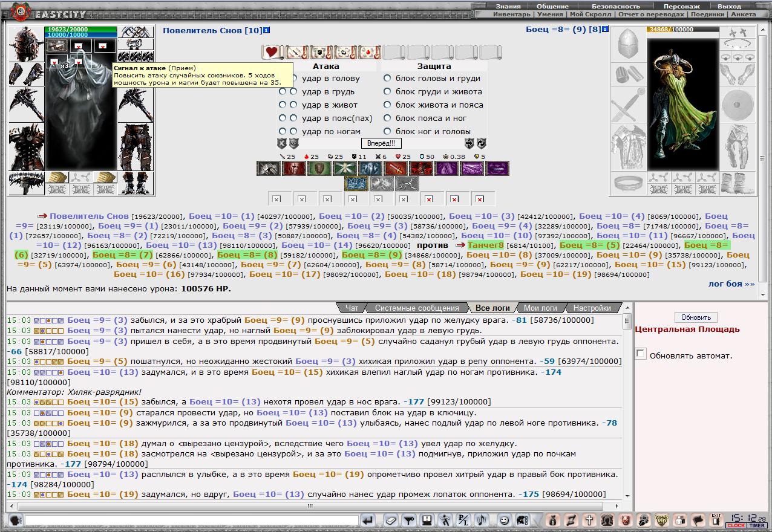Click the talking head icon left of chat input
This screenshot has height=532, width=772.
click(15, 520)
